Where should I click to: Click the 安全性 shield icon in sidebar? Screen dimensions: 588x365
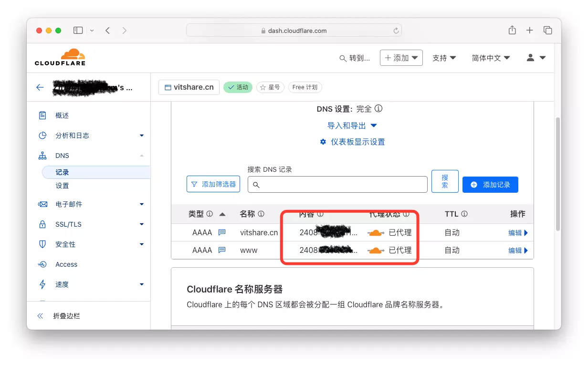(42, 244)
